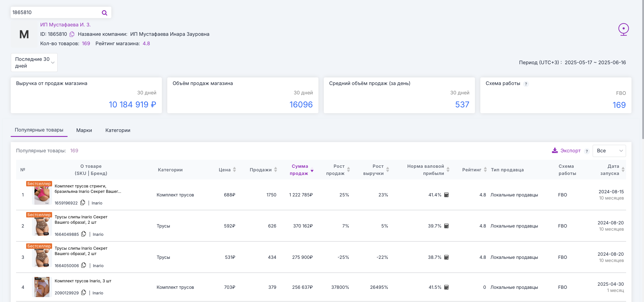Open product Комплект трусов Inario, 3 шт
Screen dimensions: 644x302
coord(83,281)
